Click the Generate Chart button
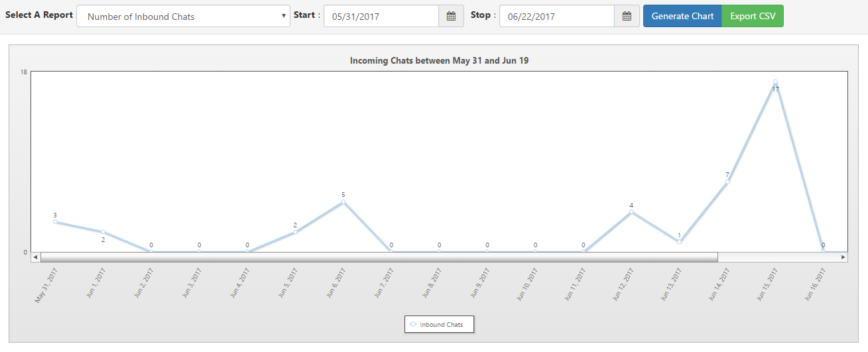 pyautogui.click(x=682, y=17)
